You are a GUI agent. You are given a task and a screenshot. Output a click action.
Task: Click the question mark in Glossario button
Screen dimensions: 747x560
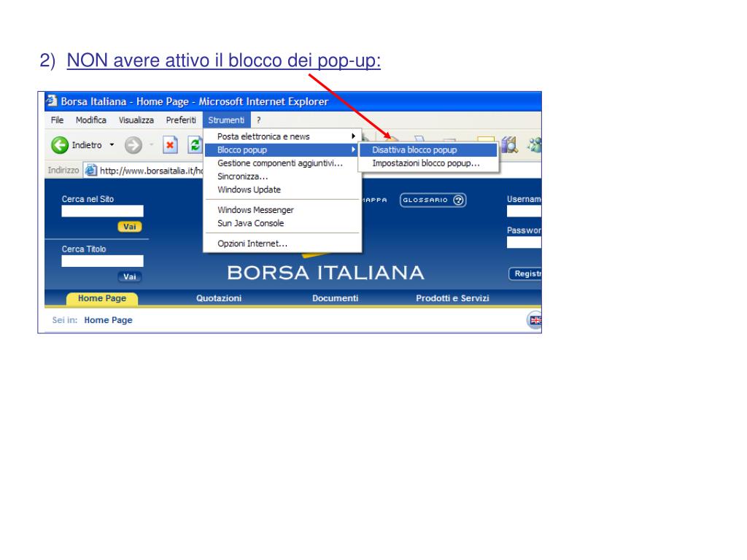(x=458, y=200)
